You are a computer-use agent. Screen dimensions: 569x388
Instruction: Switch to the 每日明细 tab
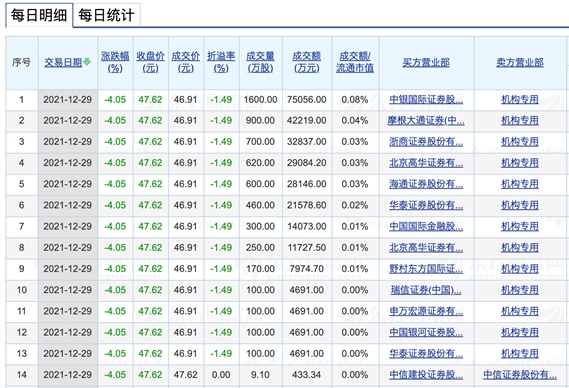(39, 15)
